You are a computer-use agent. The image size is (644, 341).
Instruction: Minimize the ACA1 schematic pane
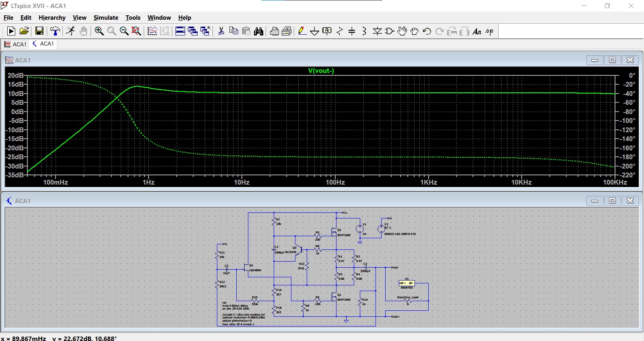coord(594,201)
